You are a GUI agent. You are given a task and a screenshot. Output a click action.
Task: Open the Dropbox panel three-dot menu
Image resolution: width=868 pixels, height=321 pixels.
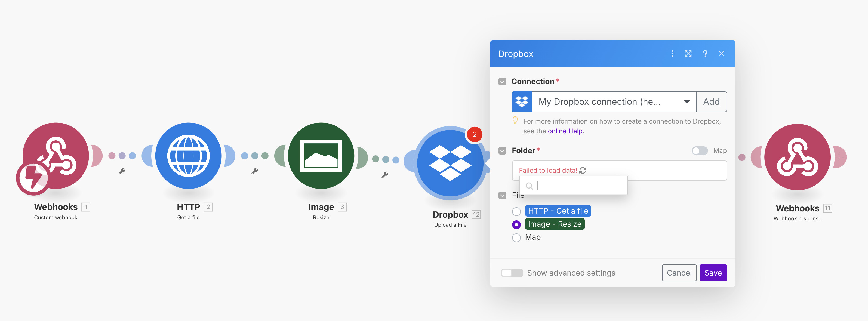pos(672,54)
